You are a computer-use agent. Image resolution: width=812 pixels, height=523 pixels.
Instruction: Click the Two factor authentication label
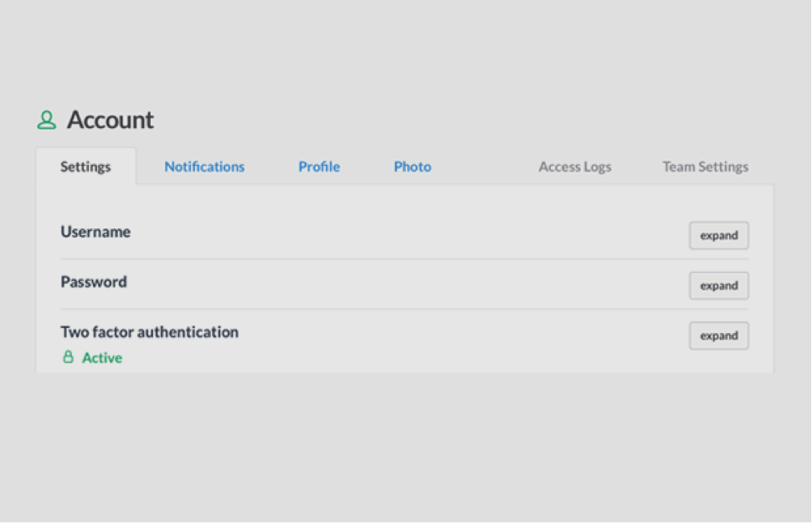(x=149, y=332)
